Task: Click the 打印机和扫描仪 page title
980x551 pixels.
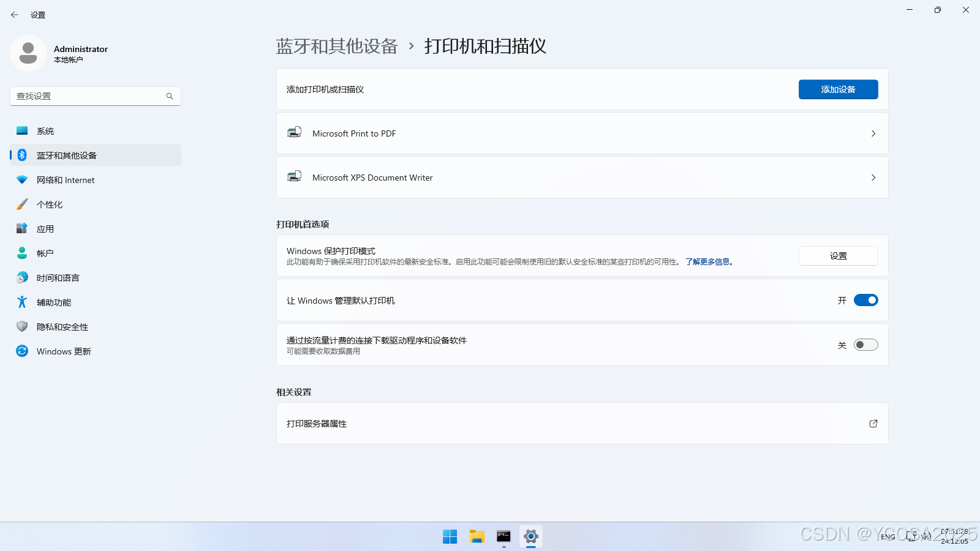Action: pyautogui.click(x=485, y=46)
